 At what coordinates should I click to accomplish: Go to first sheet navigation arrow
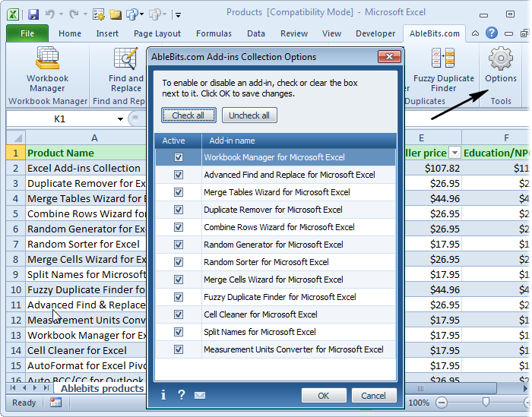[13, 388]
